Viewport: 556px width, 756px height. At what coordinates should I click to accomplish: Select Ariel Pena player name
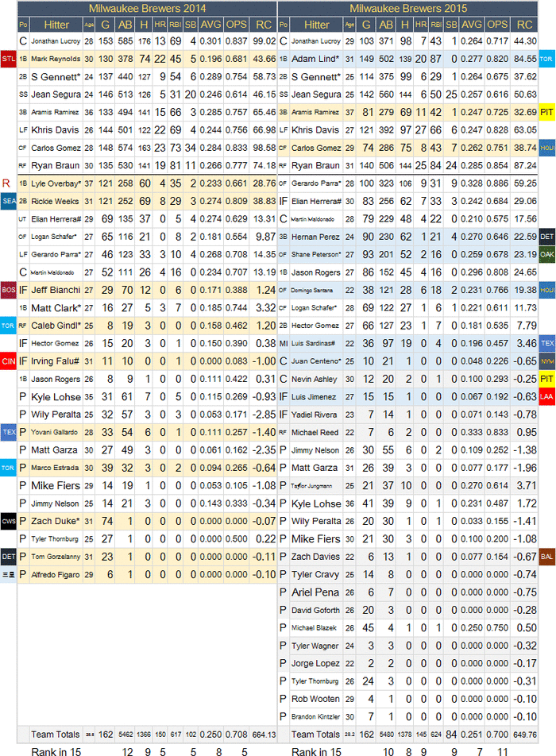click(x=315, y=592)
